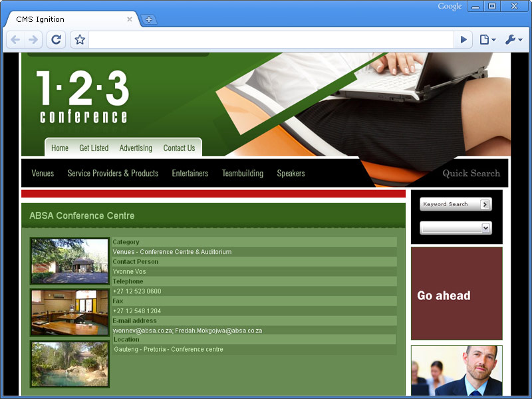The height and width of the screenshot is (399, 532).
Task: Click the browser forward arrow
Action: [x=33, y=40]
